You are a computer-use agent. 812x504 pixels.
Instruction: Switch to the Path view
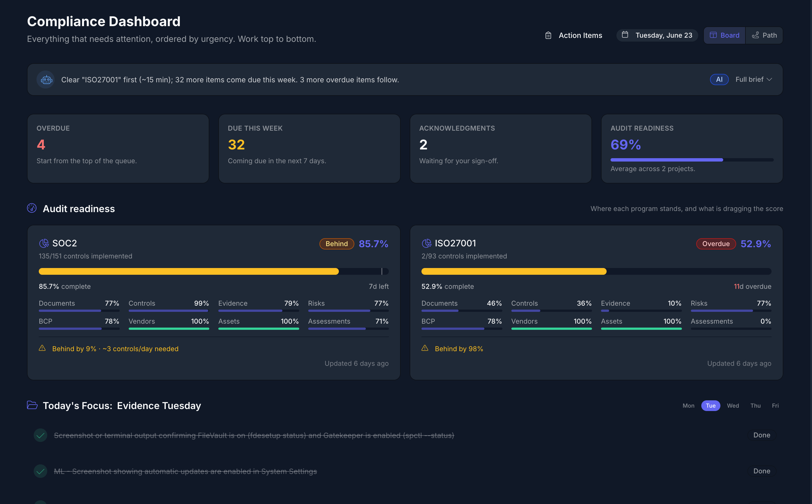[764, 35]
